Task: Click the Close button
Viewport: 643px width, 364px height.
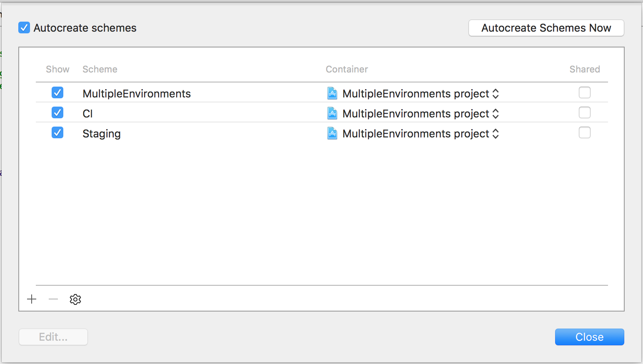Action: 589,337
